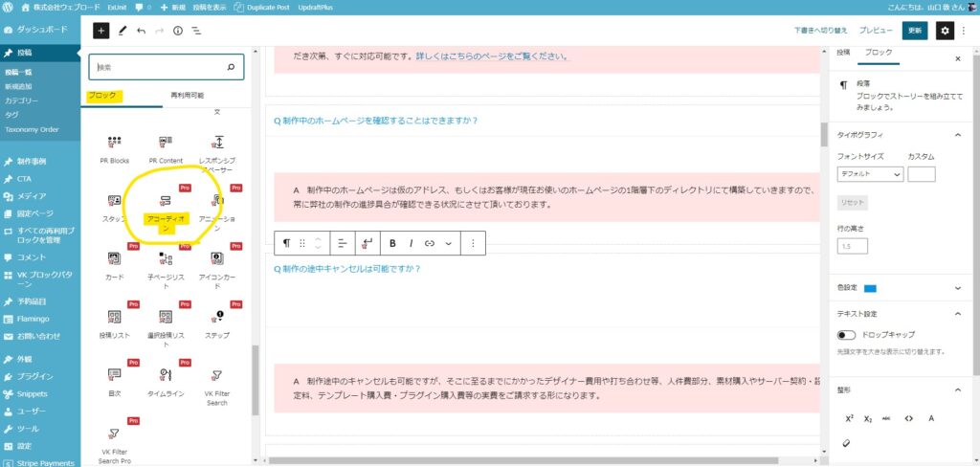Open more rich text controls chevron

pyautogui.click(x=448, y=243)
